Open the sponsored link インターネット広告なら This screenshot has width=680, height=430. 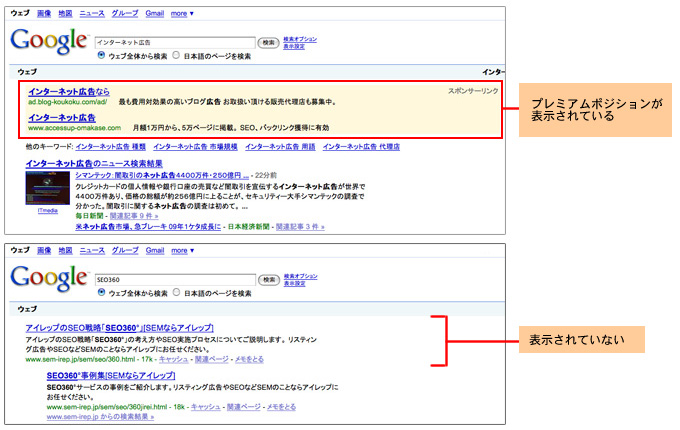coord(69,92)
